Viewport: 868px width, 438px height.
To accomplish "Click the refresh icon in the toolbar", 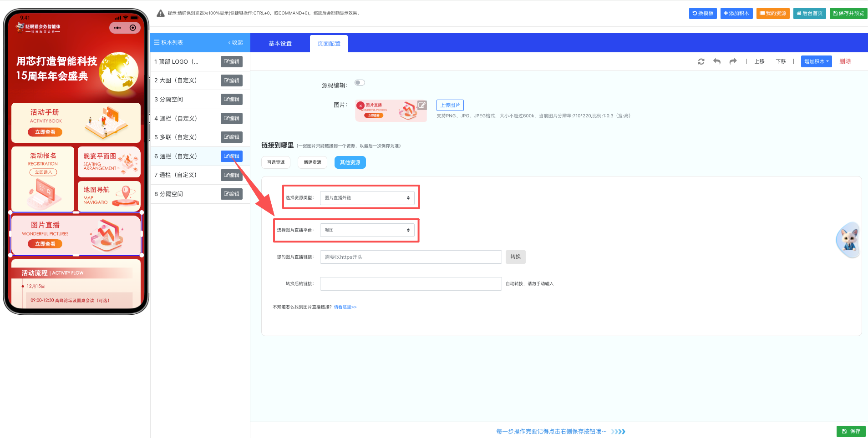I will click(x=701, y=61).
